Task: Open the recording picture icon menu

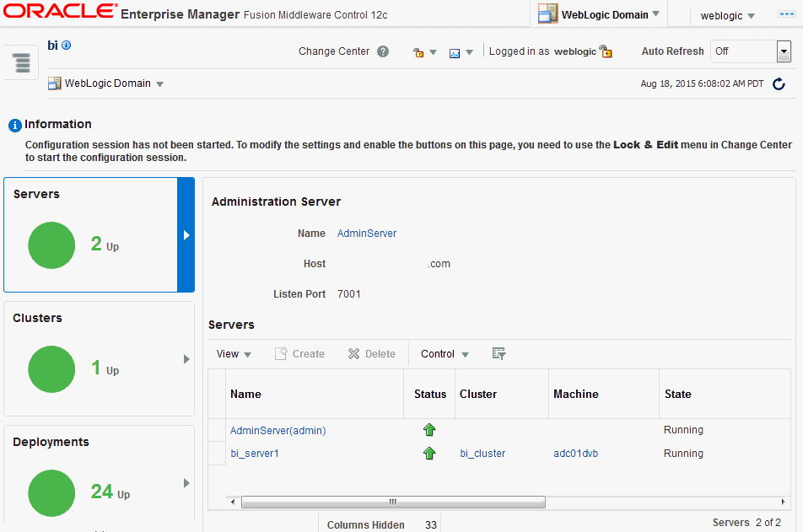Action: point(461,52)
